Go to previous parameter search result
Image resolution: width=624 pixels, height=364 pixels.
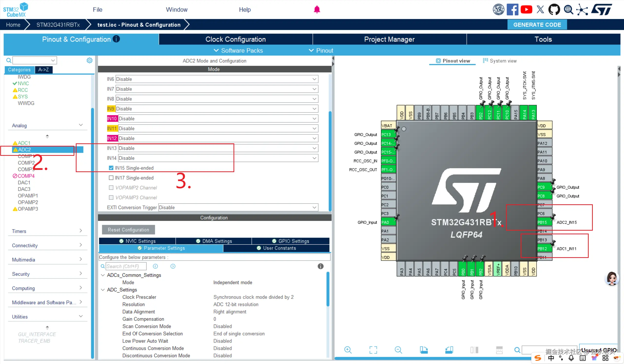pyautogui.click(x=155, y=266)
